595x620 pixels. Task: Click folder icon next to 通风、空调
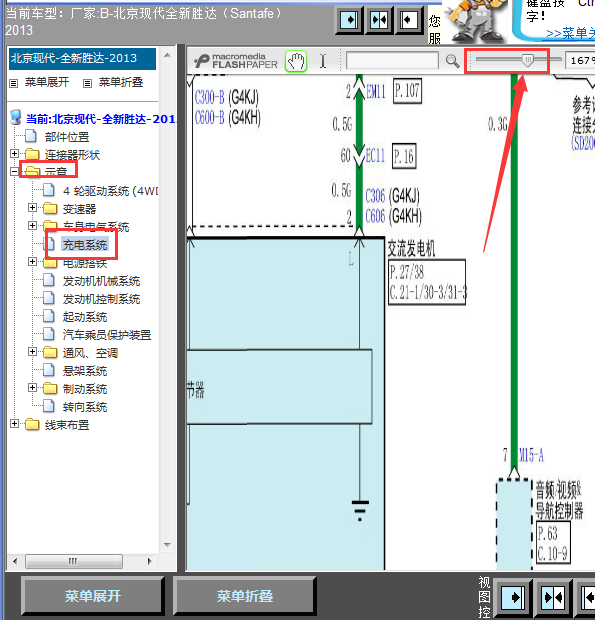pos(50,352)
